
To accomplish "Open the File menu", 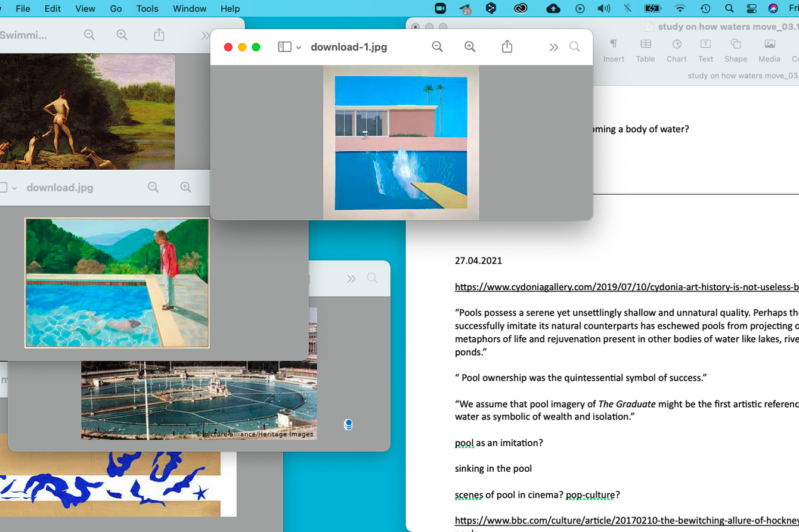I will [23, 8].
